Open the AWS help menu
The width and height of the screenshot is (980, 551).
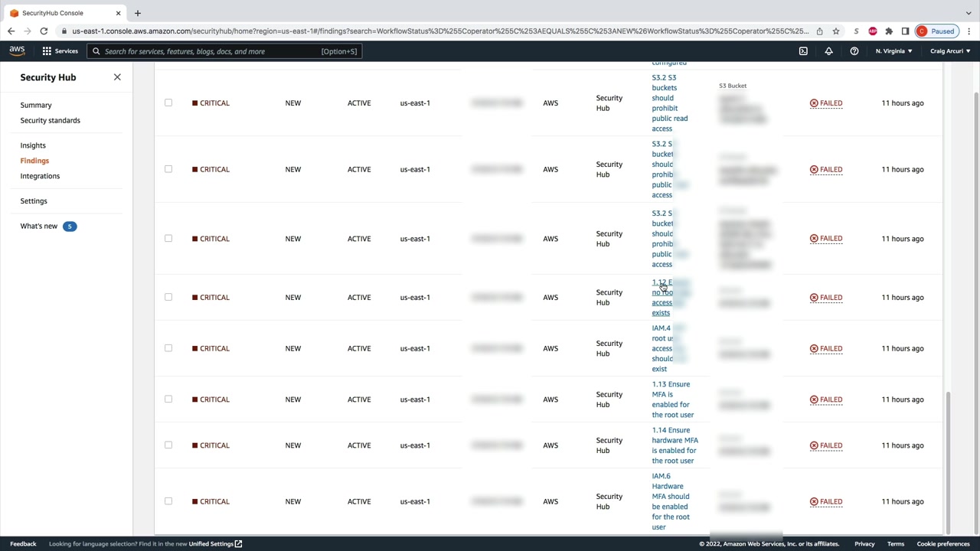tap(854, 51)
